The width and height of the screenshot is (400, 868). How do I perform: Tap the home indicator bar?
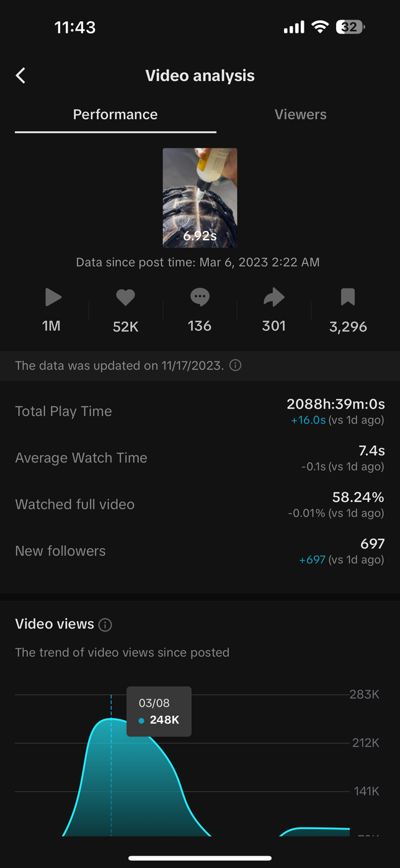click(200, 858)
